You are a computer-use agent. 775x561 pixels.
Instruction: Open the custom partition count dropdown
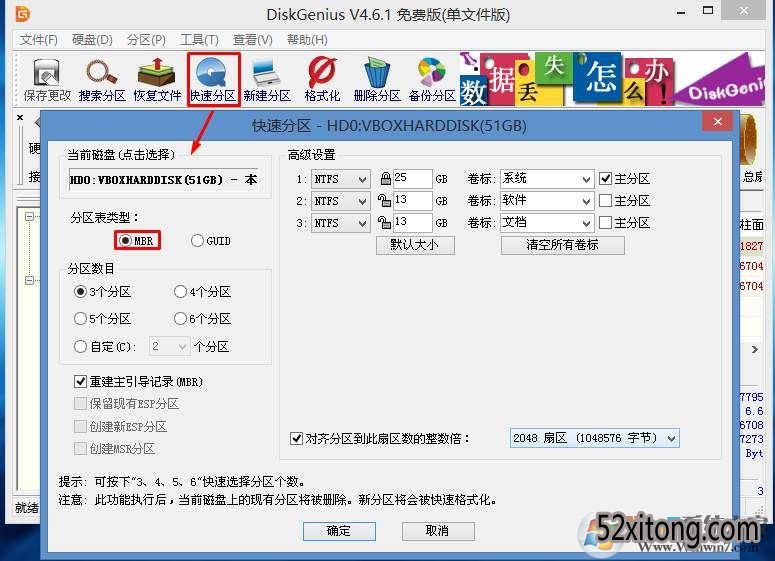pyautogui.click(x=169, y=346)
